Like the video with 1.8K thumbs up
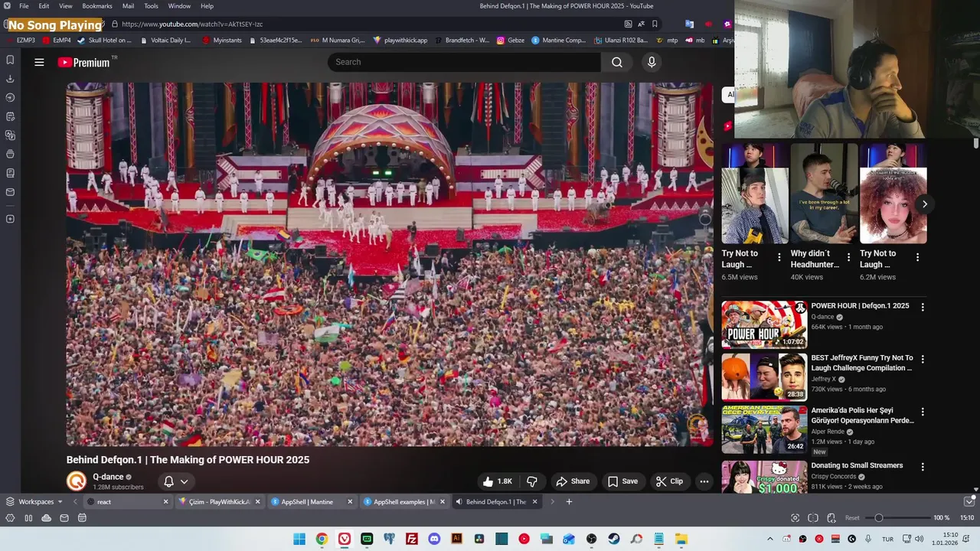Image resolution: width=980 pixels, height=551 pixels. click(497, 481)
